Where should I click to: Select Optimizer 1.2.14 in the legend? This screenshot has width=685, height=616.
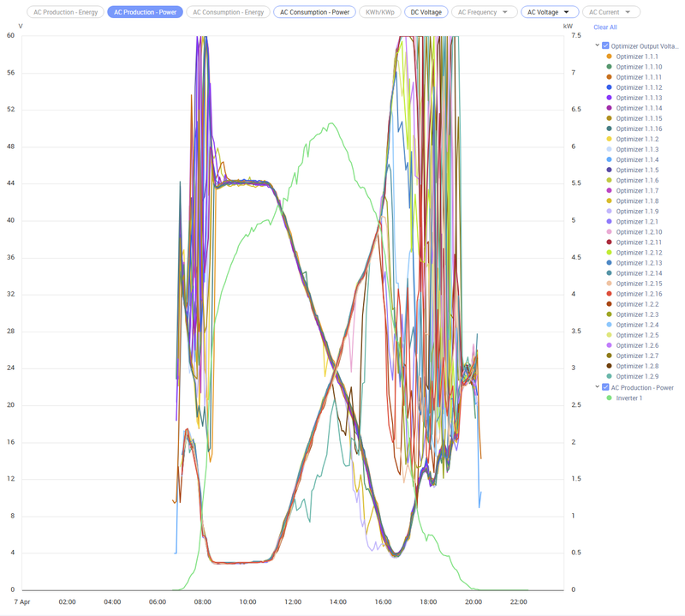[x=639, y=273]
